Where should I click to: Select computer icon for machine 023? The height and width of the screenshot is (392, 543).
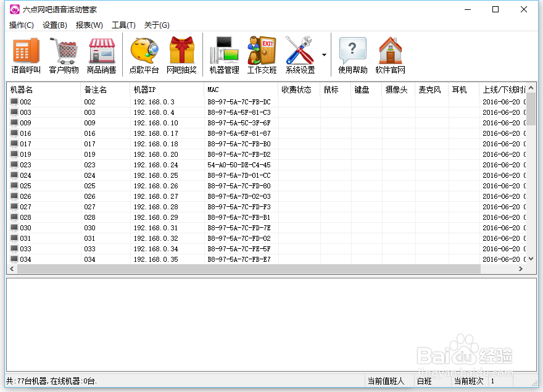point(14,164)
